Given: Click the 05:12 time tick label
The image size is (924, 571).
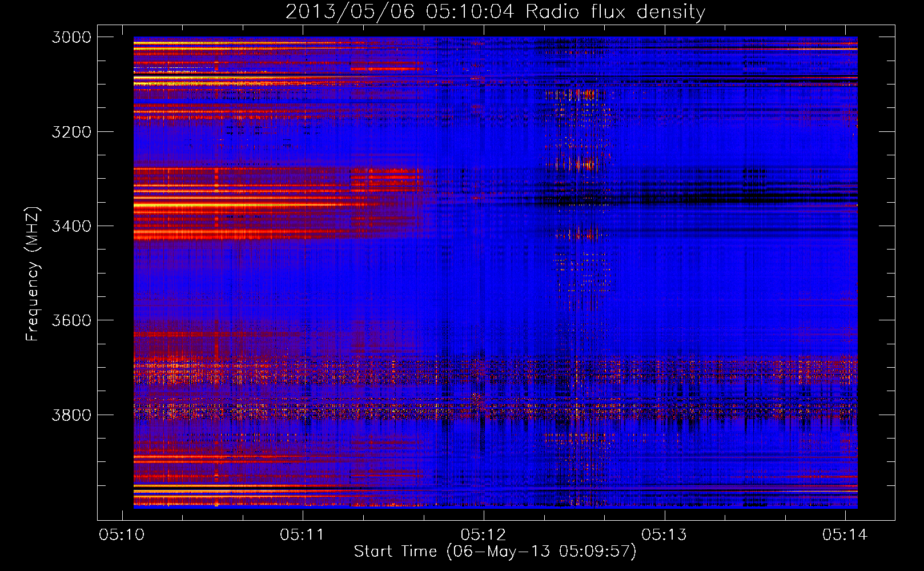Looking at the screenshot, I should click(483, 534).
